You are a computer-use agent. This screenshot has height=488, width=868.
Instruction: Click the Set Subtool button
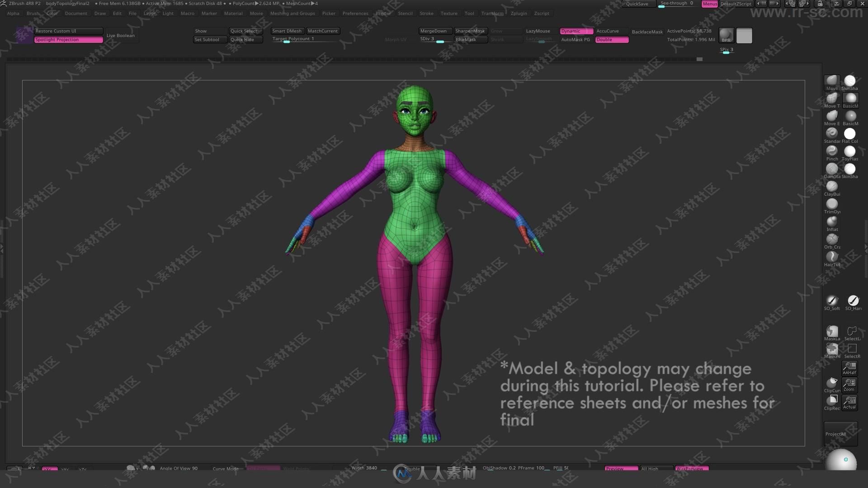point(210,40)
